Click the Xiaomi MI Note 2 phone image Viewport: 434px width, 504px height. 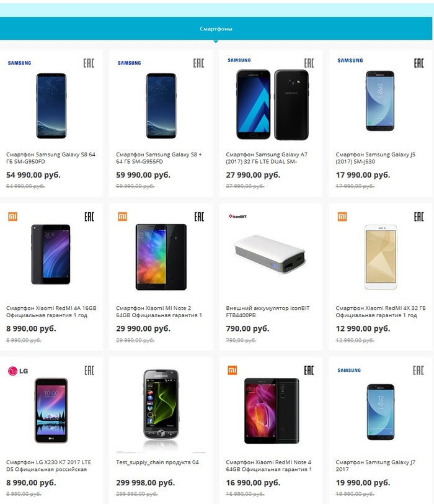pyautogui.click(x=161, y=257)
